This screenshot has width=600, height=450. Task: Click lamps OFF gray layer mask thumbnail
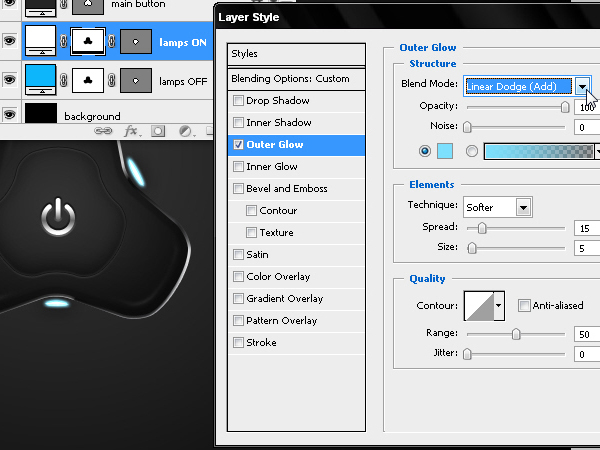[x=136, y=80]
